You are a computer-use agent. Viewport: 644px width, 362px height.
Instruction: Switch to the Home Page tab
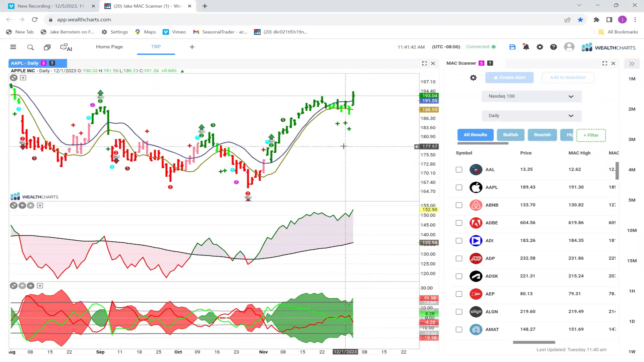pyautogui.click(x=109, y=47)
